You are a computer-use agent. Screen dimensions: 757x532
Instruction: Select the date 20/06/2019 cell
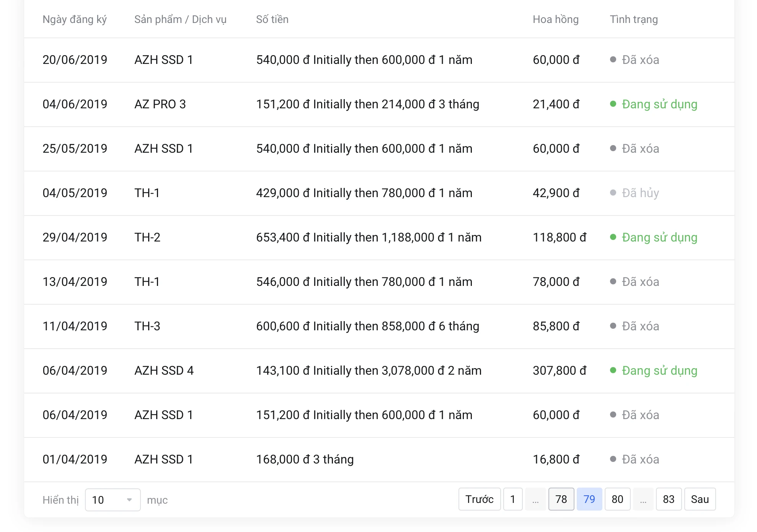(75, 60)
